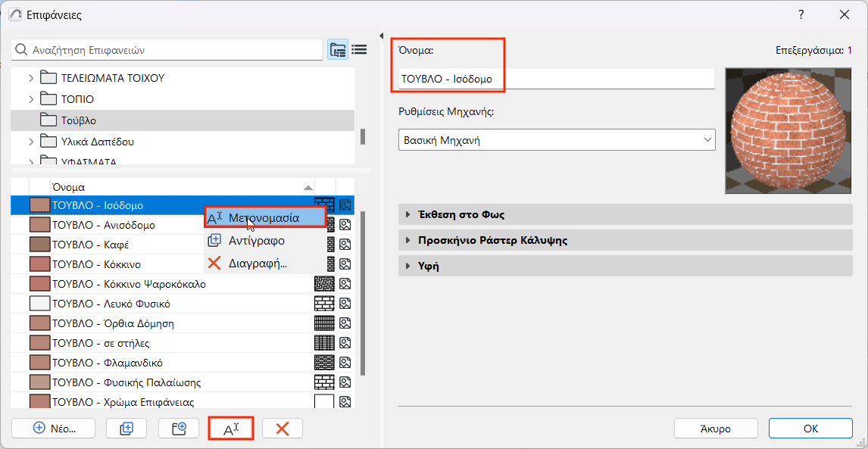This screenshot has width=868, height=449.
Task: Select the Τούβλο folder
Action: (182, 120)
